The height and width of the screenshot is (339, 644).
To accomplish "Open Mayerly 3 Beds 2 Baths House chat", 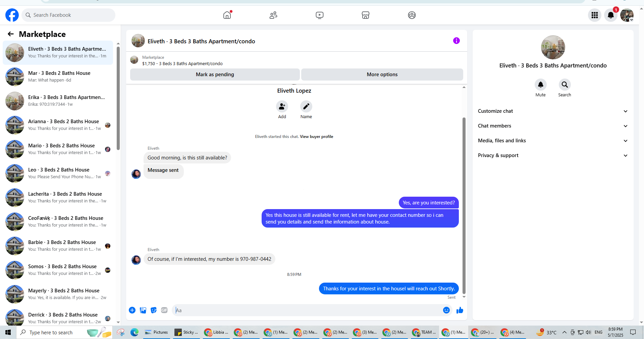I will (x=58, y=294).
